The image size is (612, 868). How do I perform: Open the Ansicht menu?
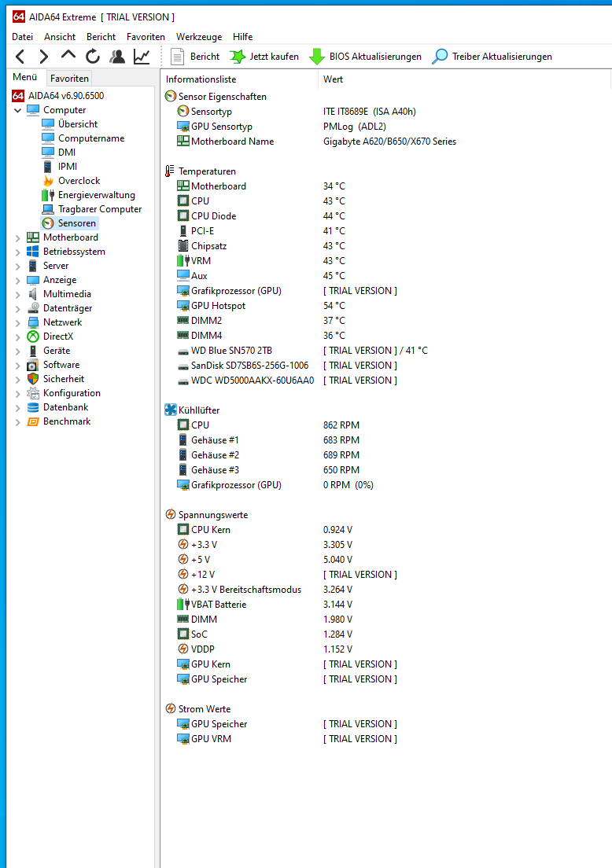coord(60,36)
